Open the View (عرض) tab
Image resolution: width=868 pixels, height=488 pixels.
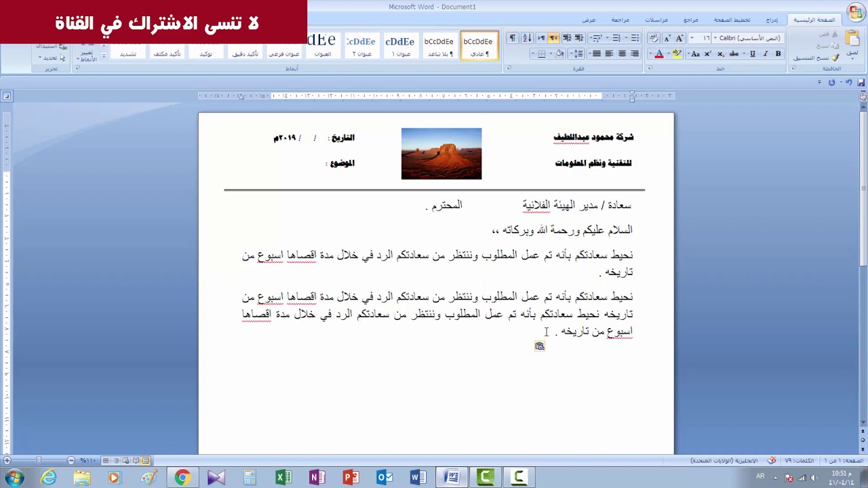(589, 20)
